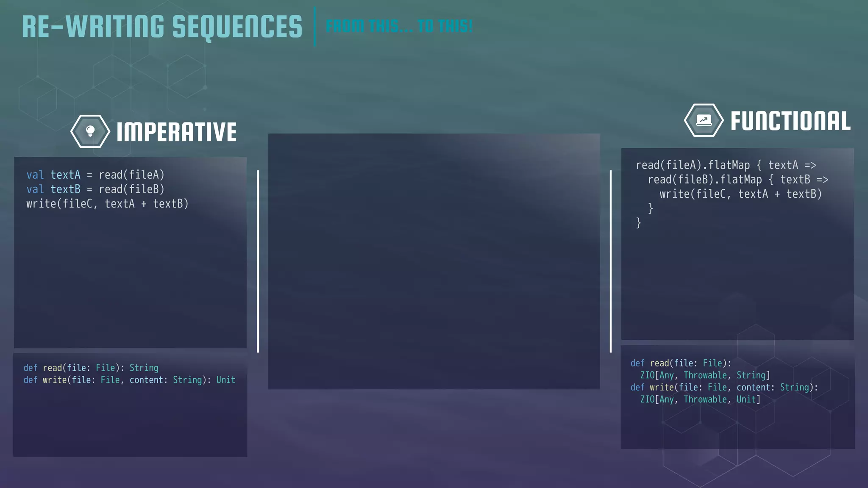Click the write signature ending in 'Unit'
This screenshot has height=488, width=868.
coord(129,380)
